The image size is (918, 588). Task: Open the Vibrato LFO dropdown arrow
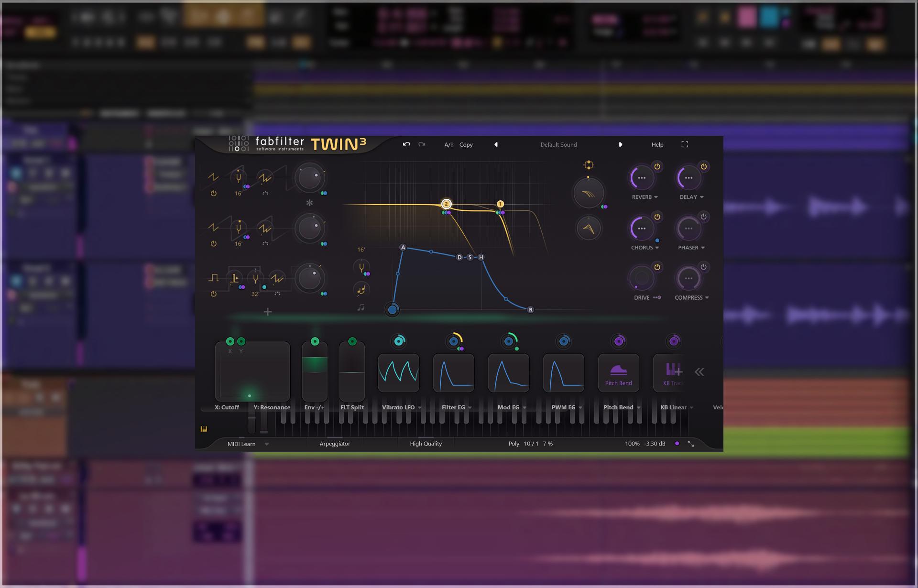pos(420,408)
